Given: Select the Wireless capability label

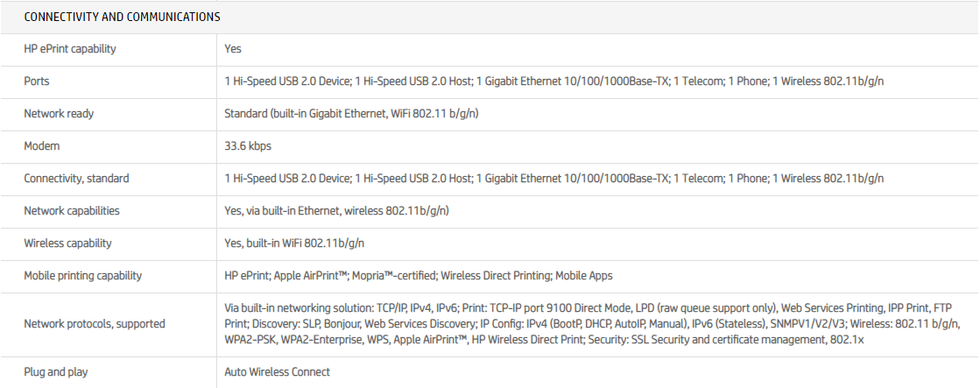Looking at the screenshot, I should tap(67, 243).
